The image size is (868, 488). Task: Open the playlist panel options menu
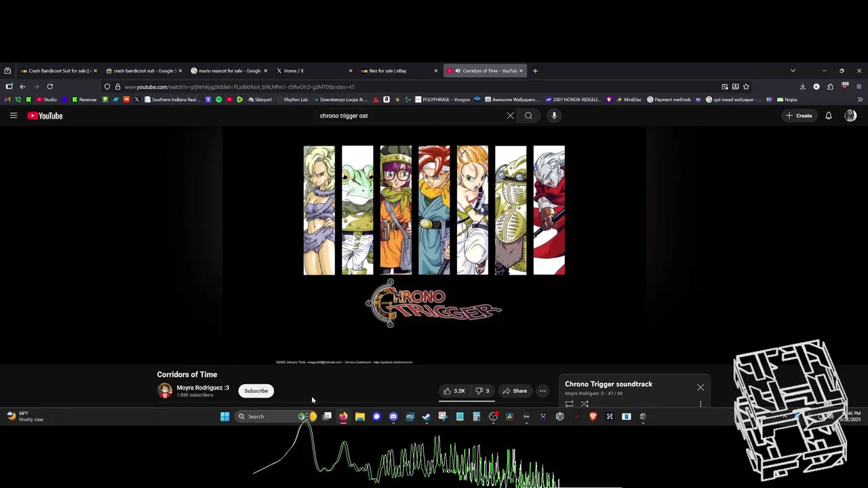tap(701, 404)
